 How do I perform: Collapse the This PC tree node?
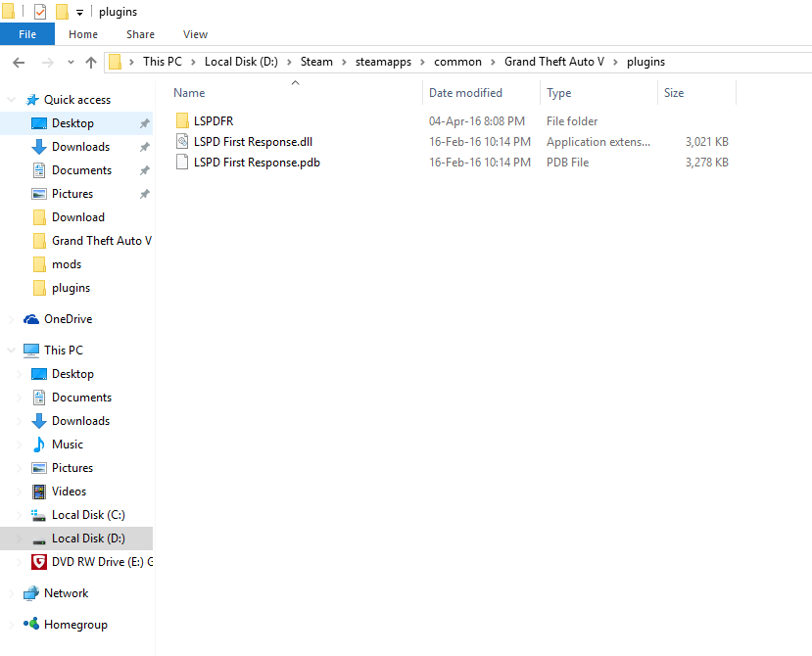(x=12, y=350)
